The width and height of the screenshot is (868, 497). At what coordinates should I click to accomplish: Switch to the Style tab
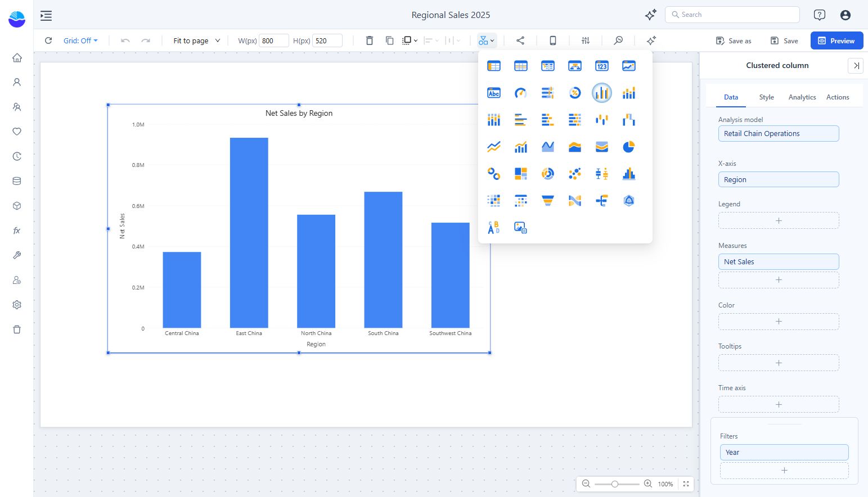767,97
